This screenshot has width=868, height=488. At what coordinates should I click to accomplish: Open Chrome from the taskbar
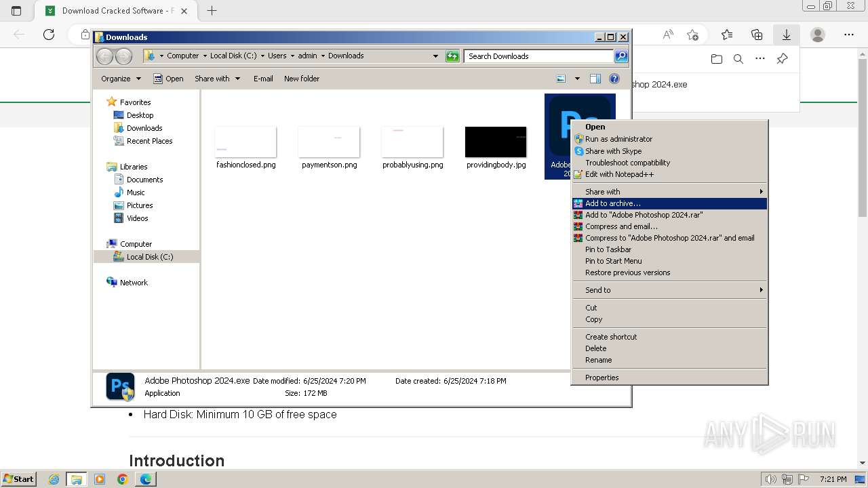[x=123, y=479]
